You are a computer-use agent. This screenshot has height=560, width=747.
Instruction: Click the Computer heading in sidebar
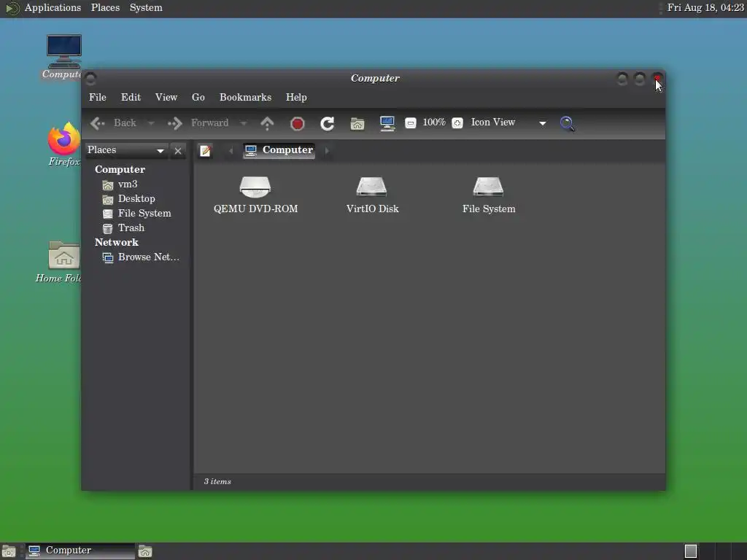point(120,169)
